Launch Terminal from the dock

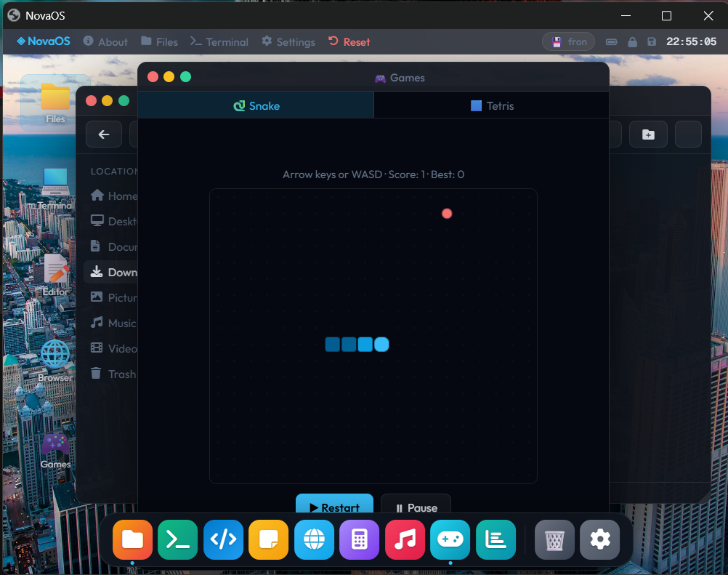178,539
